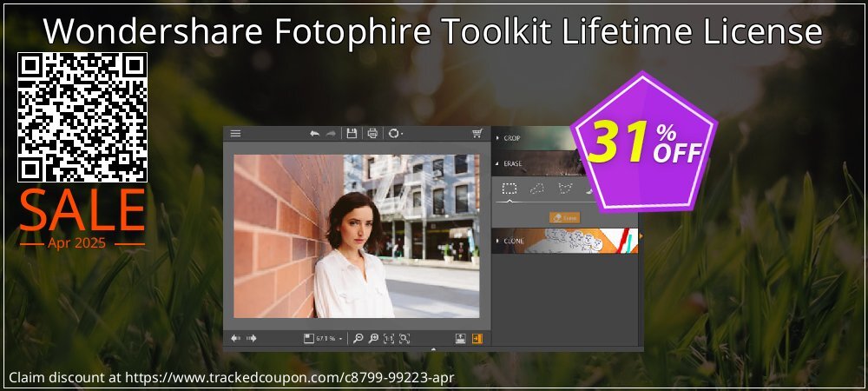Set zoom to actual size 1:1
This screenshot has height=391, width=868.
(389, 338)
